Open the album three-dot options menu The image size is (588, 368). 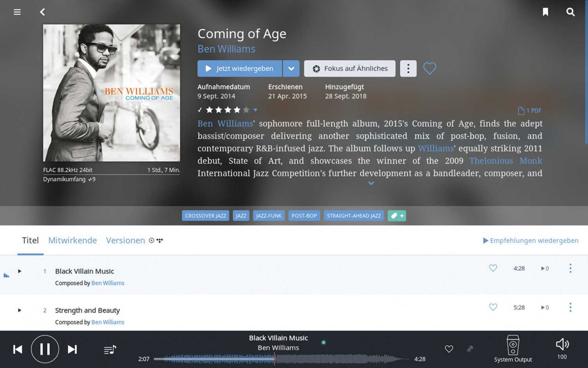(408, 69)
